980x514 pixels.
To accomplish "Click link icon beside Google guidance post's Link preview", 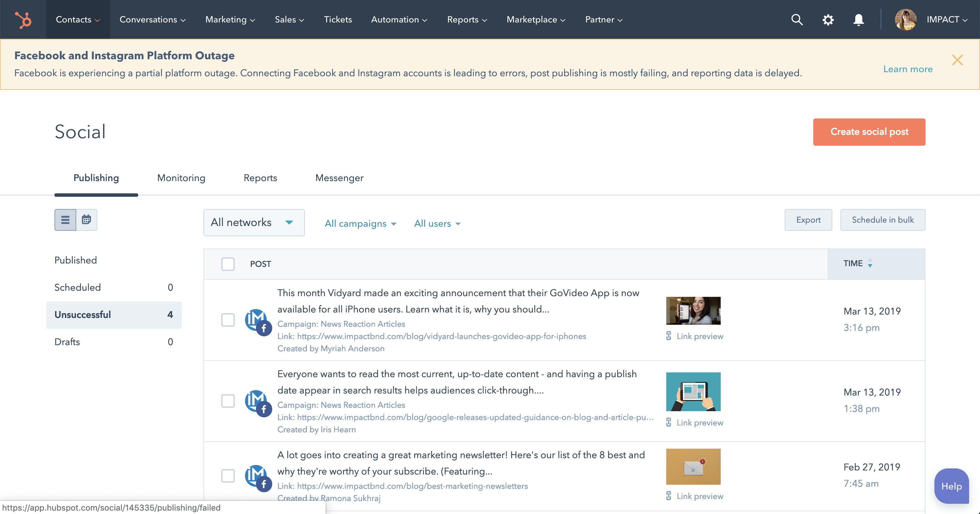I will (668, 422).
